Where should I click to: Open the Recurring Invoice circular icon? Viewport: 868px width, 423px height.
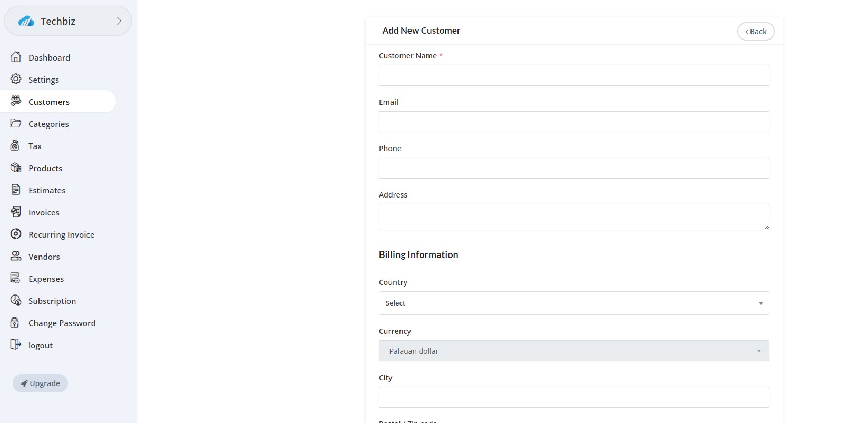tap(16, 234)
